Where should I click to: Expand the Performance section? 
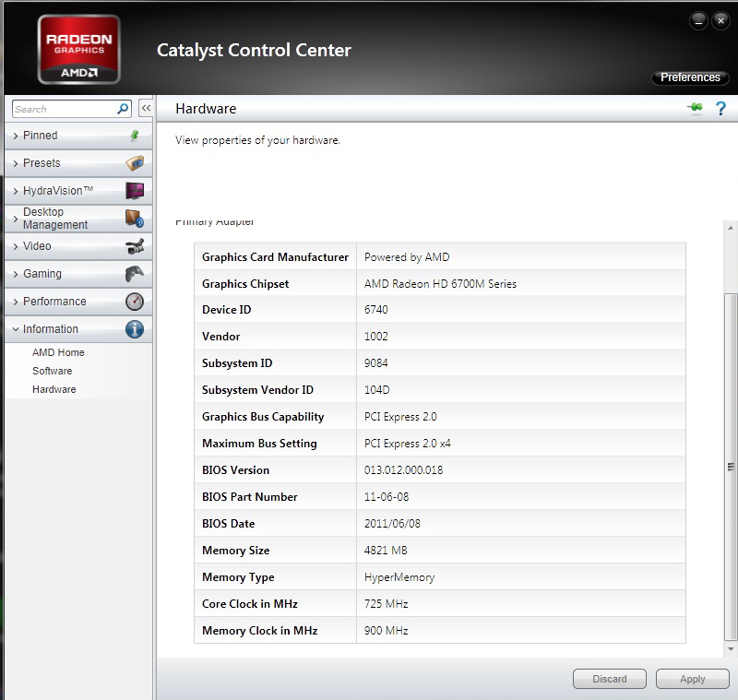pyautogui.click(x=78, y=302)
